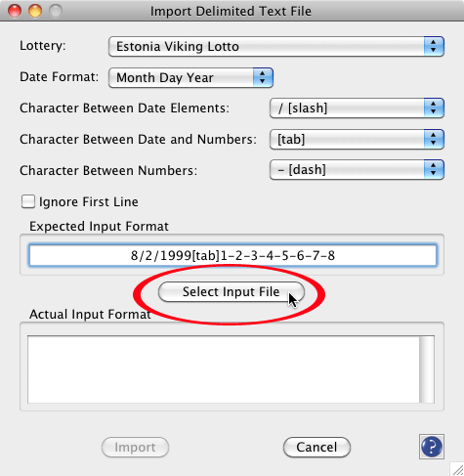
Task: Click the Cancel button
Action: pyautogui.click(x=316, y=447)
